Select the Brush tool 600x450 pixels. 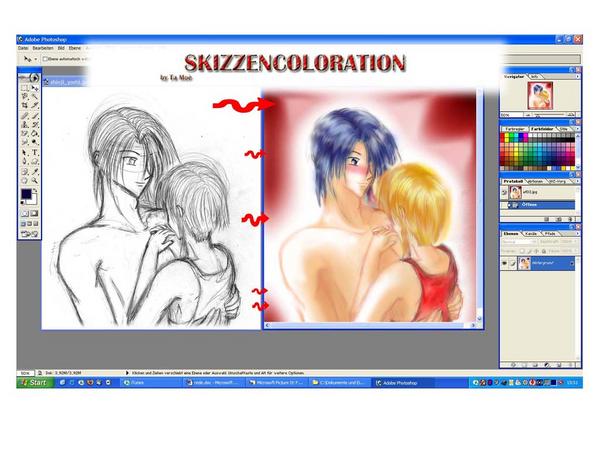pos(34,115)
